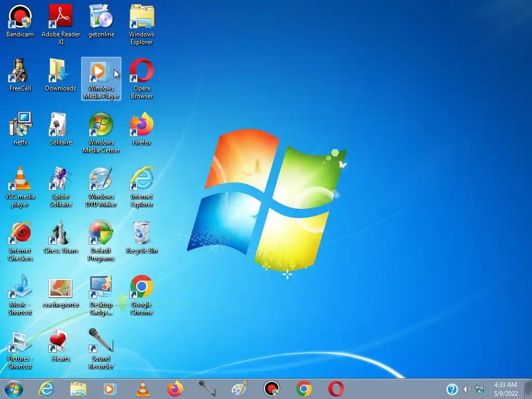
Task: Open the volume speaker tray icon
Action: pyautogui.click(x=467, y=389)
